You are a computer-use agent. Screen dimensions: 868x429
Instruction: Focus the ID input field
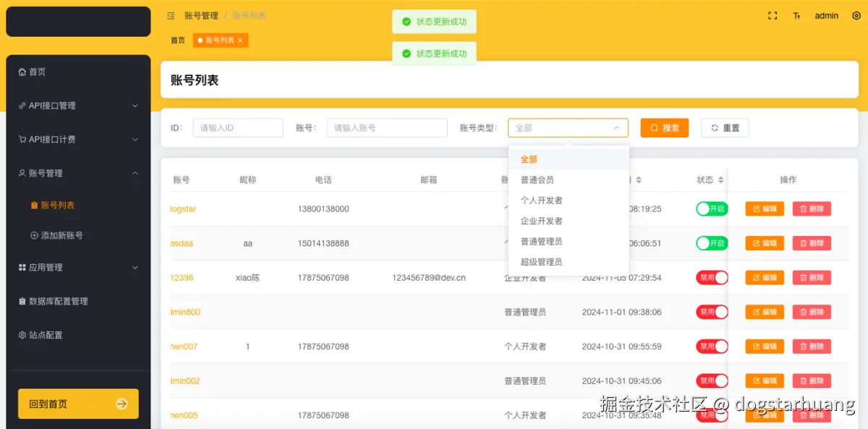[238, 128]
